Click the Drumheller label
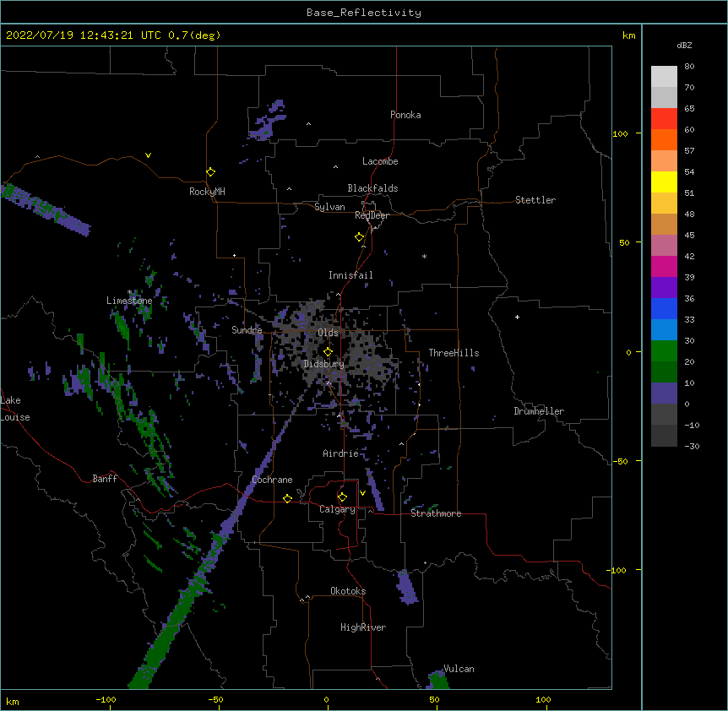728x711 pixels. (539, 411)
